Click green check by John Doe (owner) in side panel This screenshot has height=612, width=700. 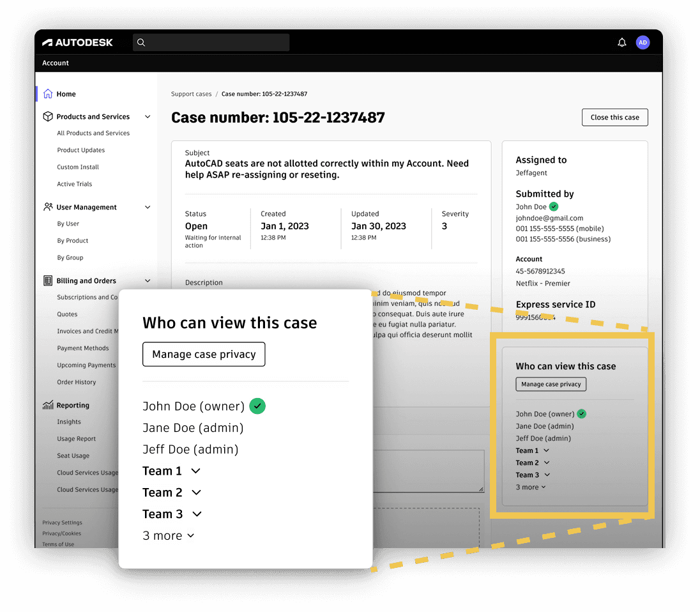pos(581,414)
